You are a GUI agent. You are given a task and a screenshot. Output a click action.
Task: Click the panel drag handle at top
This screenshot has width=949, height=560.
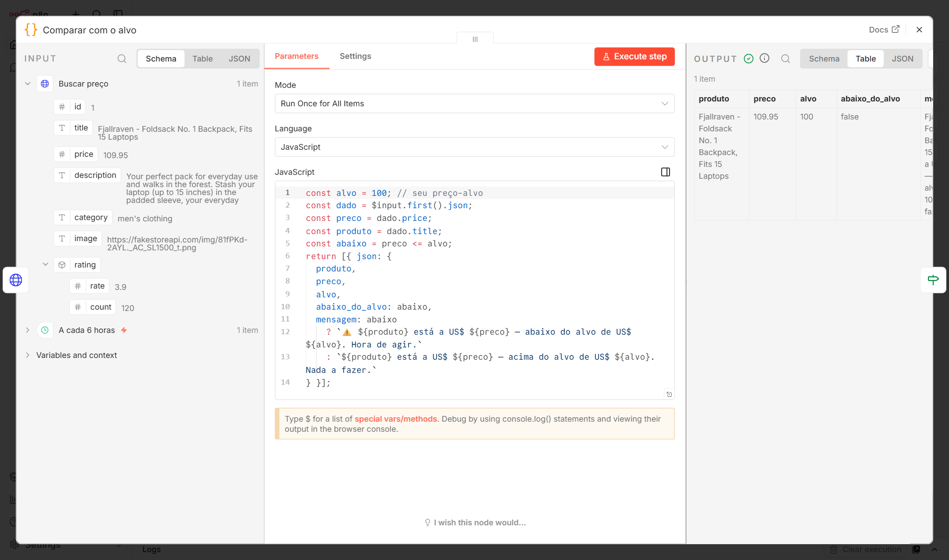click(475, 39)
